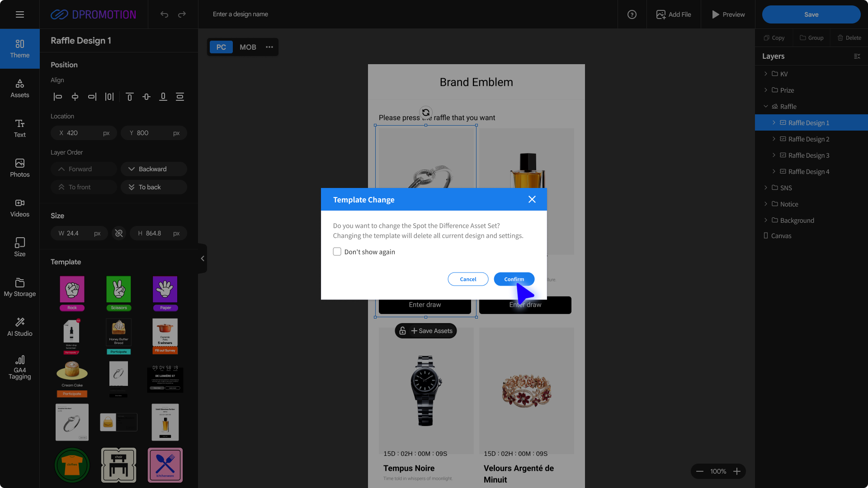Screen dimensions: 868x488
Task: Toggle the size aspect ratio lock
Action: [119, 233]
